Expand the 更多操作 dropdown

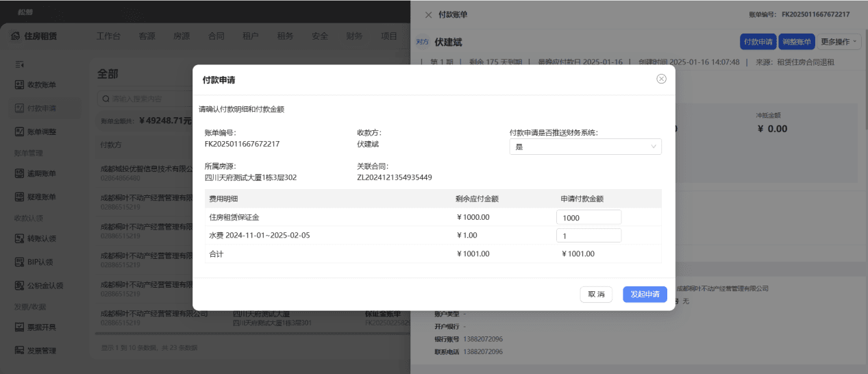[839, 42]
